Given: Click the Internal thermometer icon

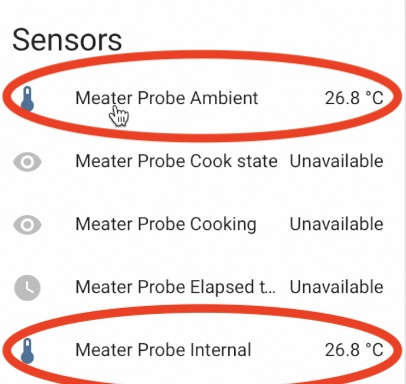Looking at the screenshot, I should pos(28,351).
